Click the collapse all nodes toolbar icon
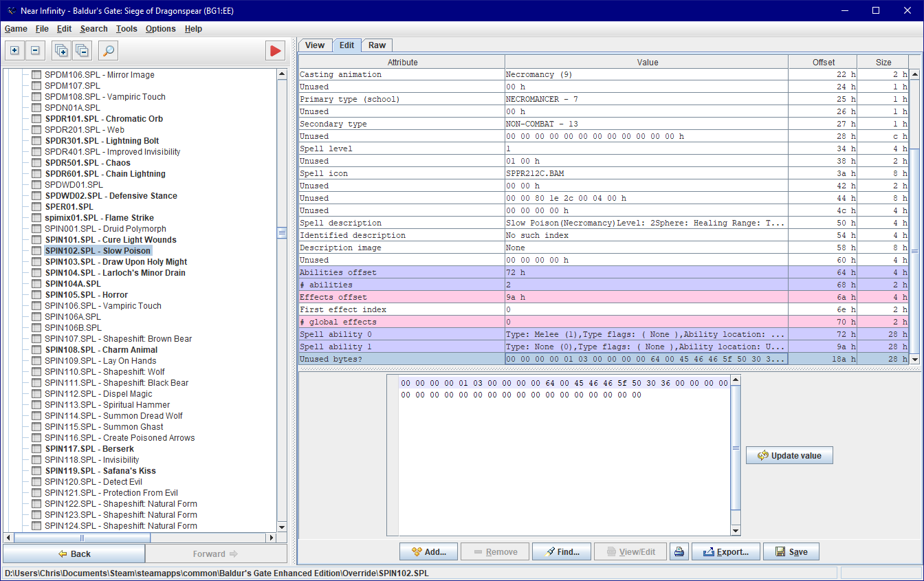This screenshot has width=924, height=581. [82, 50]
